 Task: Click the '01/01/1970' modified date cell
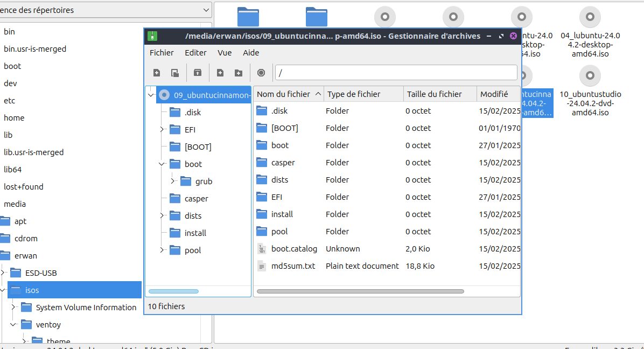[x=500, y=128]
